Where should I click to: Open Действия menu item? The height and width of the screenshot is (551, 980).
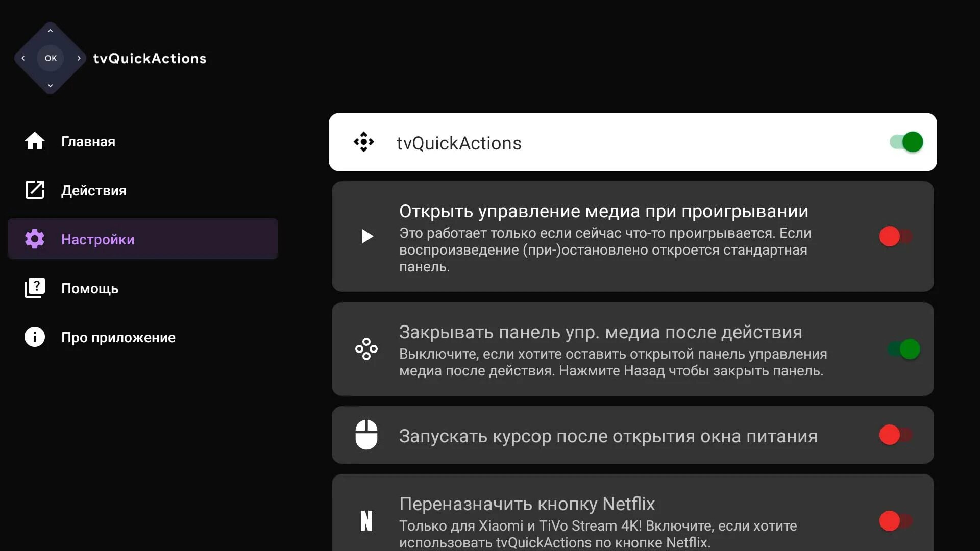click(x=143, y=190)
